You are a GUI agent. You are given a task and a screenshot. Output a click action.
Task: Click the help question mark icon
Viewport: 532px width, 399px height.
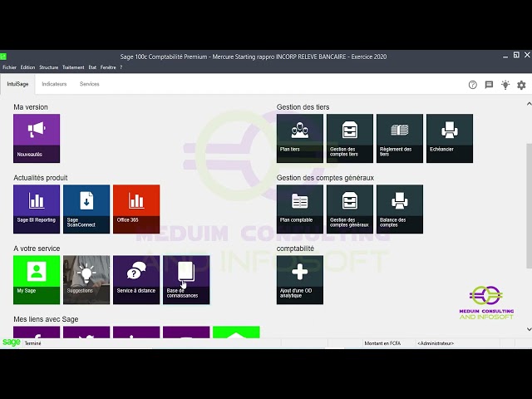(x=473, y=85)
